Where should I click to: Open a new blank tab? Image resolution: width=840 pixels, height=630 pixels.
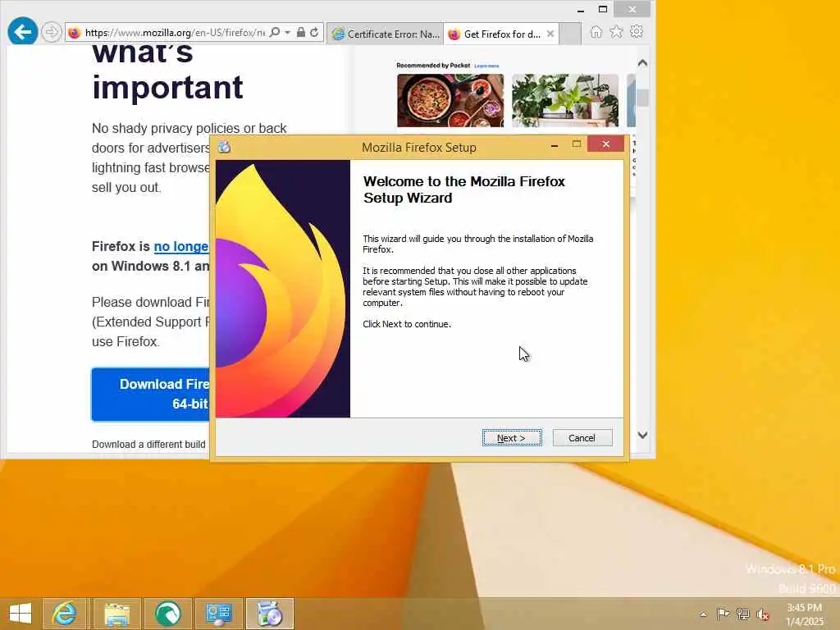point(570,34)
